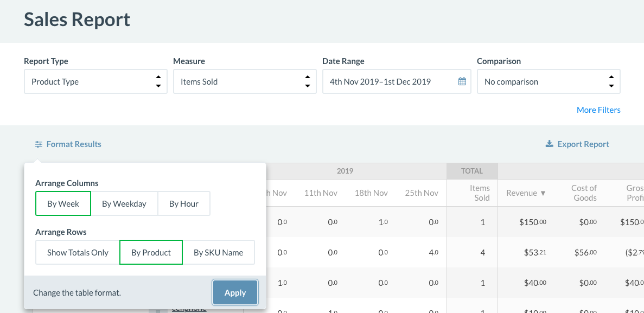Click the Export Report link
This screenshot has width=644, height=313.
[x=583, y=144]
